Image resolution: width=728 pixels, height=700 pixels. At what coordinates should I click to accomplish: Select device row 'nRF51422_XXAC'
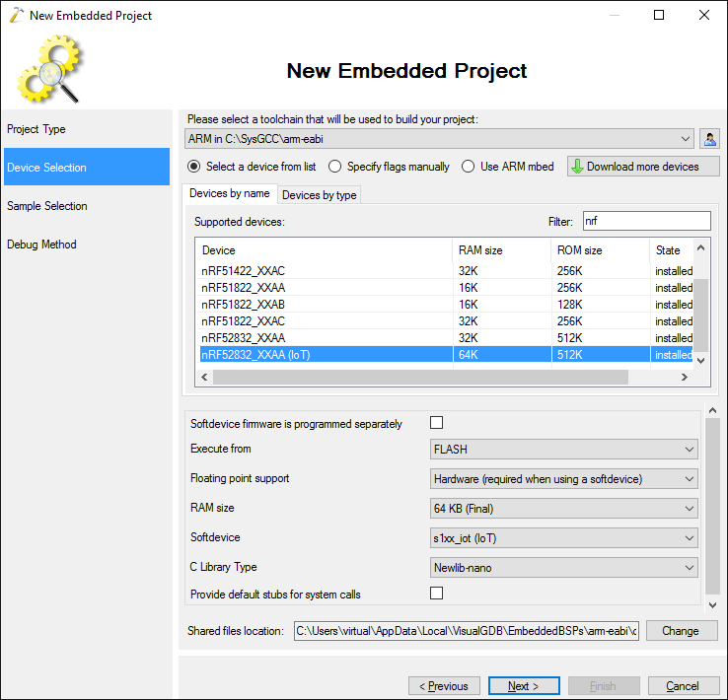point(446,271)
